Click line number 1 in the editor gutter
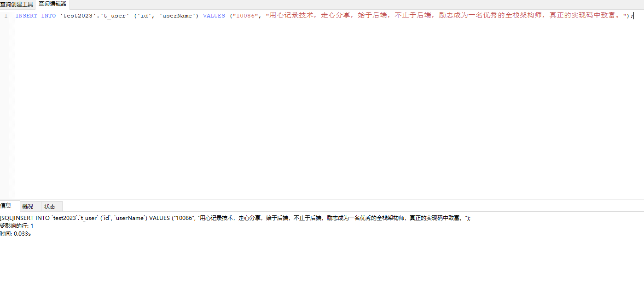 (6, 16)
